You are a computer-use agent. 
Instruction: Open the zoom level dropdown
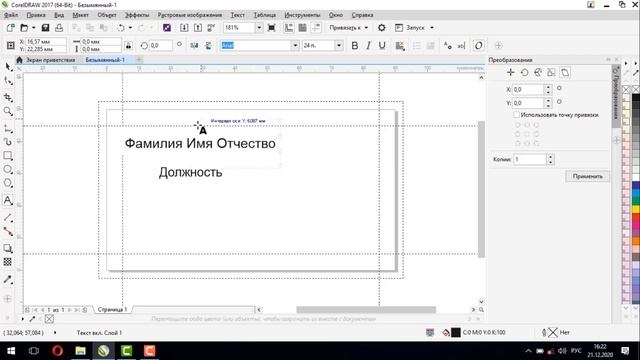tap(259, 28)
